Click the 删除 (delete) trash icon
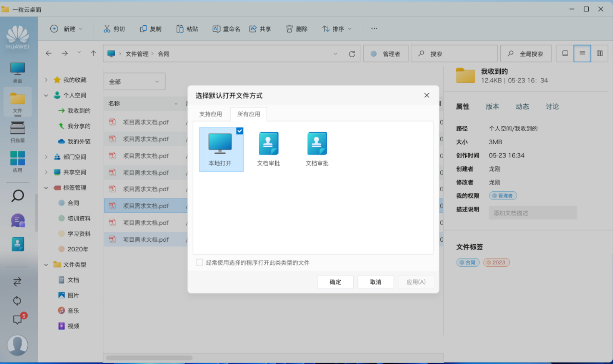The image size is (613, 364). pyautogui.click(x=290, y=29)
